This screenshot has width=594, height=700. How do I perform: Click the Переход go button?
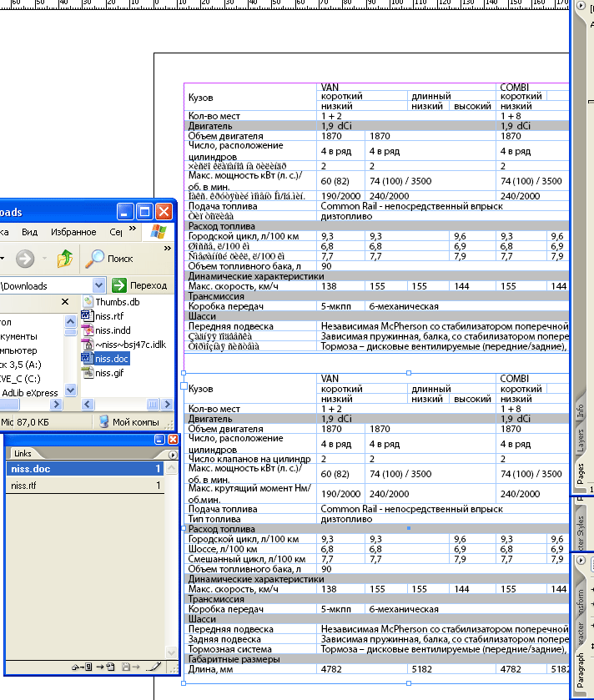click(139, 285)
